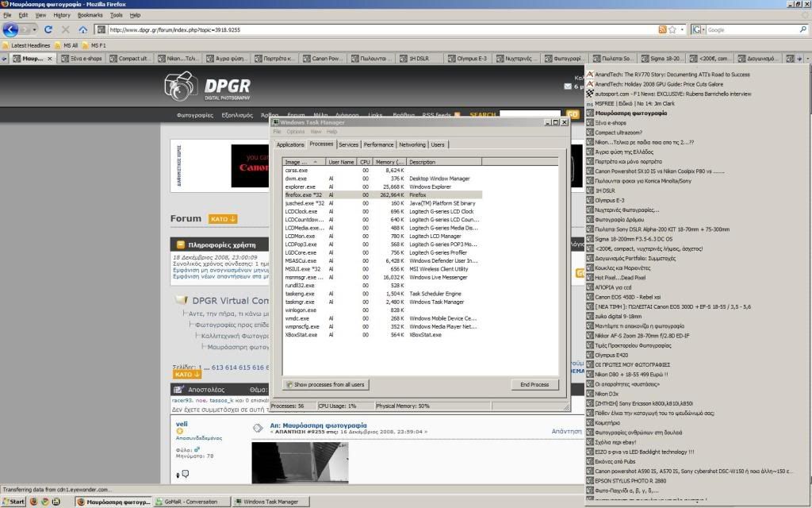Open the Windows Start menu

13,502
